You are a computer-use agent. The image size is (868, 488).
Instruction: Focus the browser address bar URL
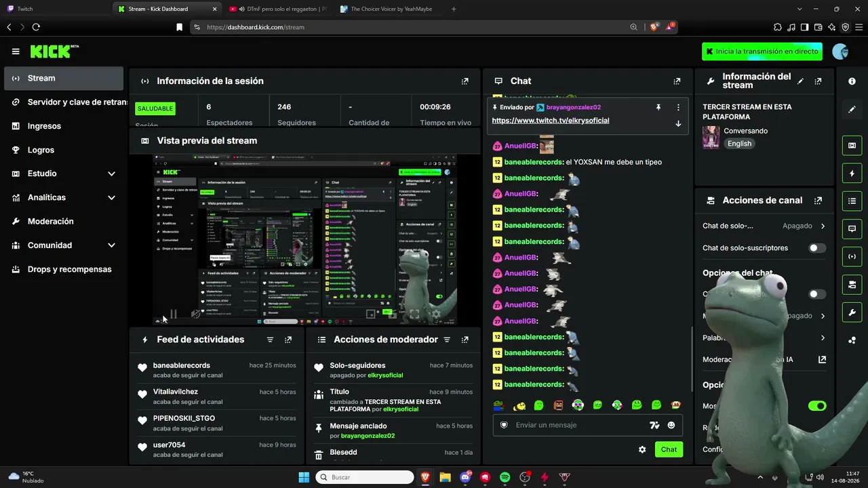point(256,27)
